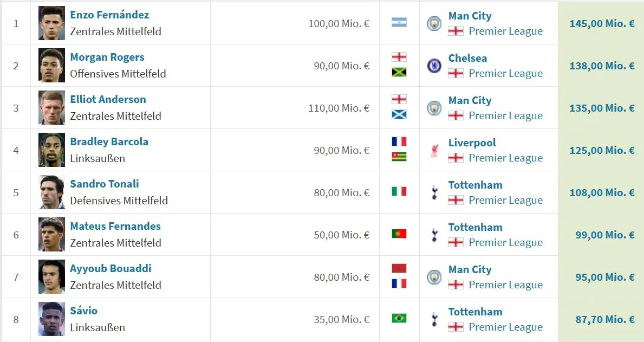Click the Brazil flag in Sávio row

click(x=399, y=318)
